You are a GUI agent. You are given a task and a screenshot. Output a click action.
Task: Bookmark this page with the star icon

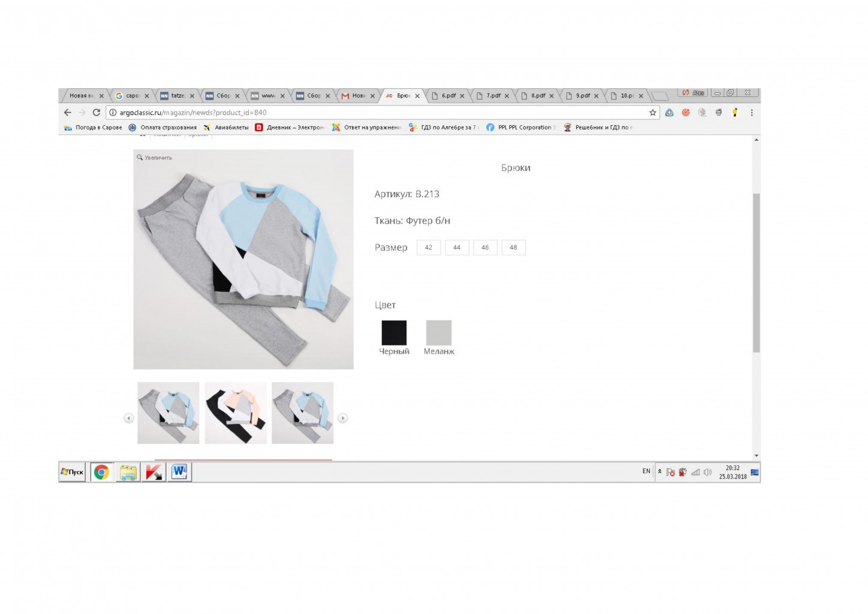coord(653,112)
